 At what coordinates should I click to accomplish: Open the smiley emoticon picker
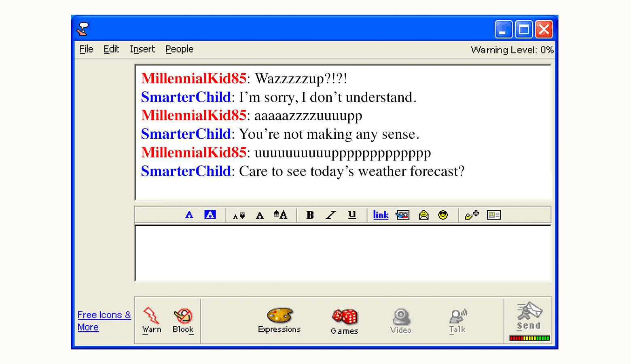coord(443,215)
